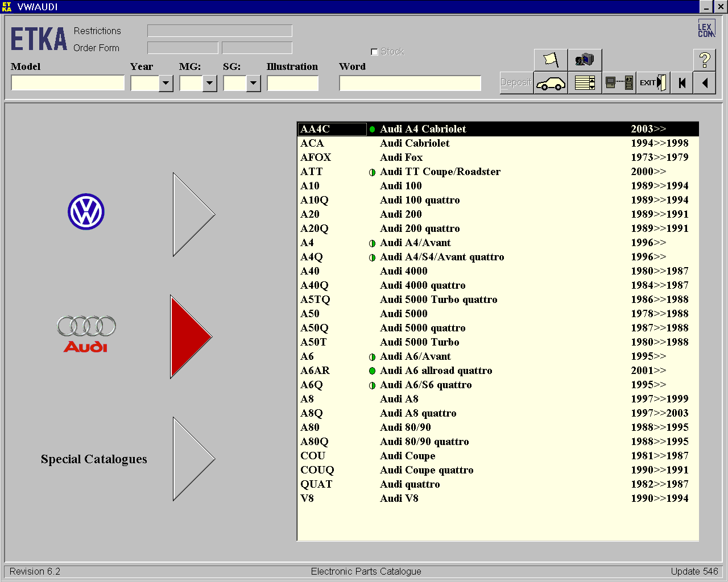
Task: Select the A10 Audi 100 row
Action: point(498,186)
